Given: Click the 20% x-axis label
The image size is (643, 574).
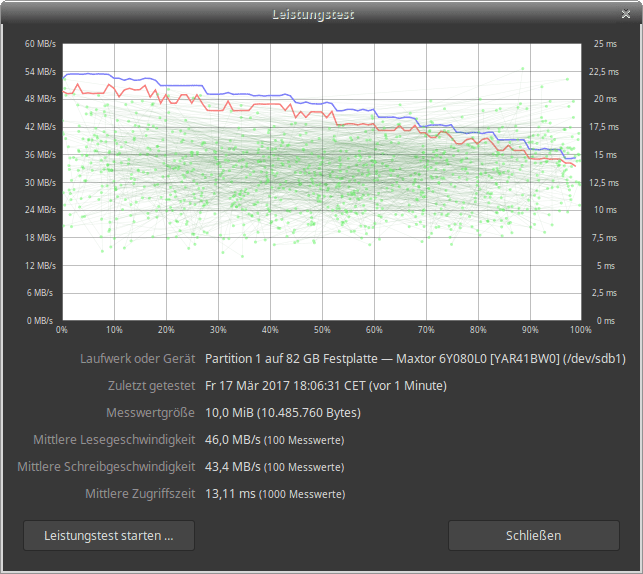Looking at the screenshot, I should [166, 330].
